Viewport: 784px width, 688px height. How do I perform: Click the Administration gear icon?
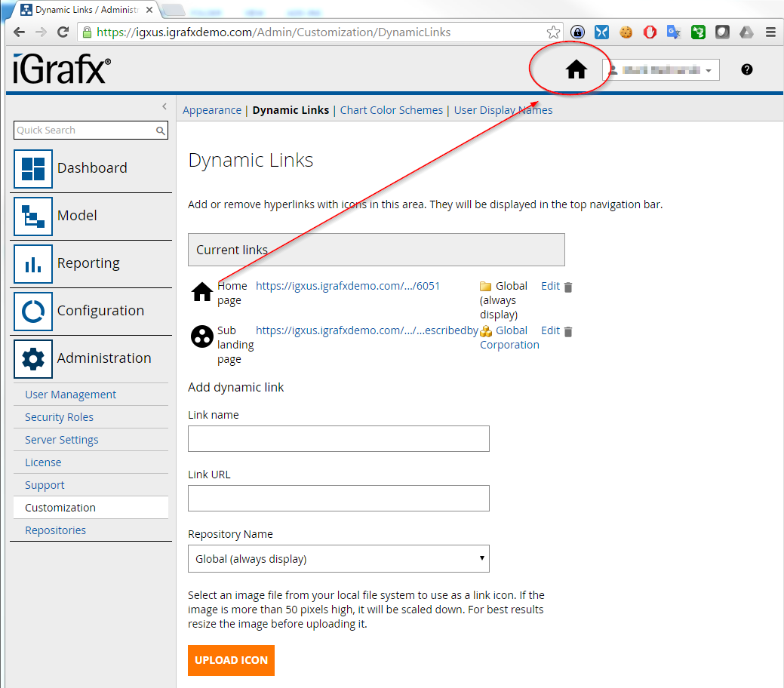pyautogui.click(x=33, y=358)
